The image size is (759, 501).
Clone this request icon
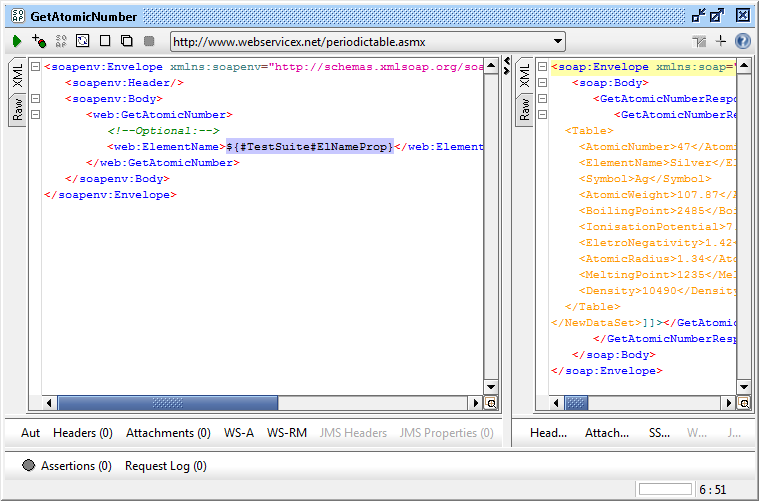coord(127,41)
